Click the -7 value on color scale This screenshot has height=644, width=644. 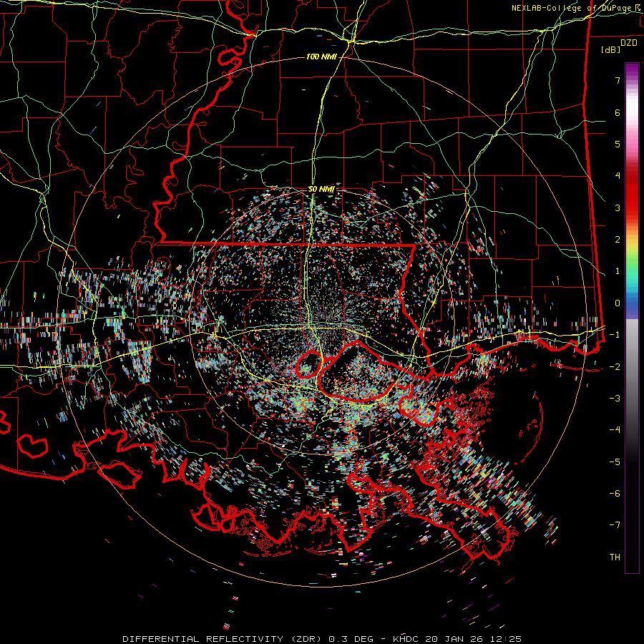(x=615, y=525)
